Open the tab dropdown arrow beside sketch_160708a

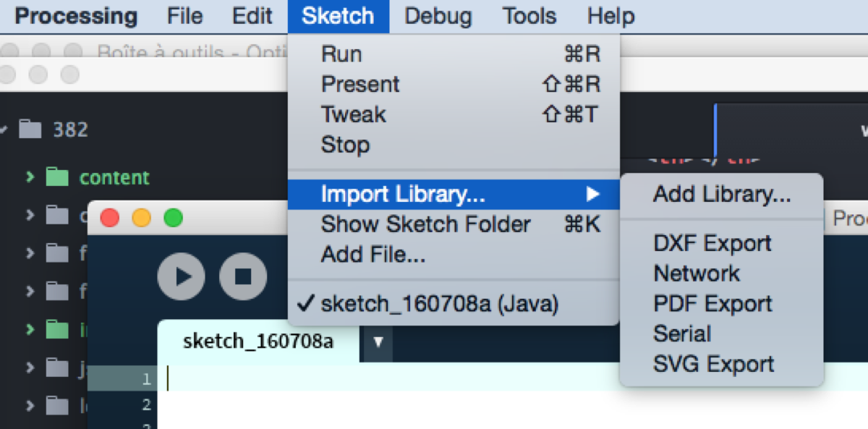tap(378, 341)
